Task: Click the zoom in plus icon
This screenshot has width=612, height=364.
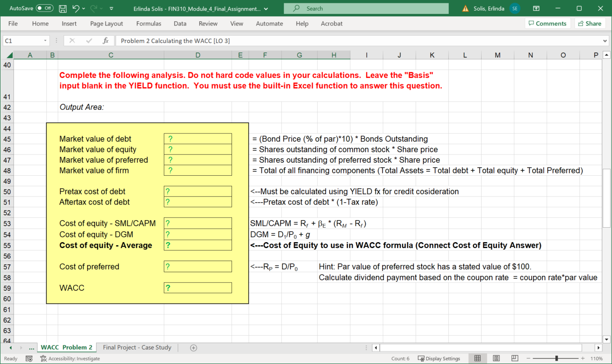Action: click(x=583, y=358)
